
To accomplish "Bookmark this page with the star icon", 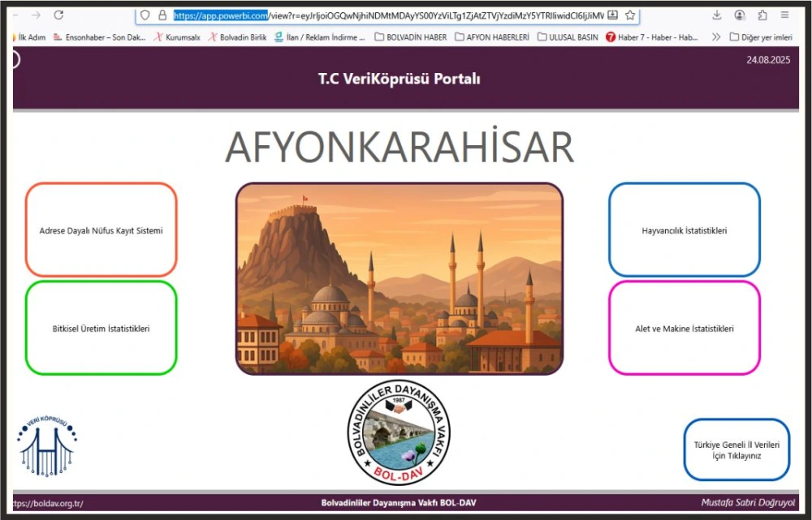I will tap(630, 15).
